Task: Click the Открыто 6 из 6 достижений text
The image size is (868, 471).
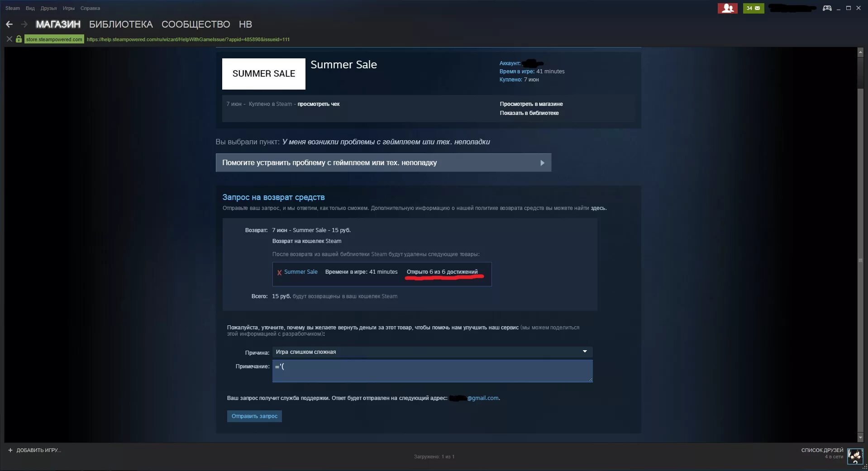Action: pyautogui.click(x=442, y=272)
